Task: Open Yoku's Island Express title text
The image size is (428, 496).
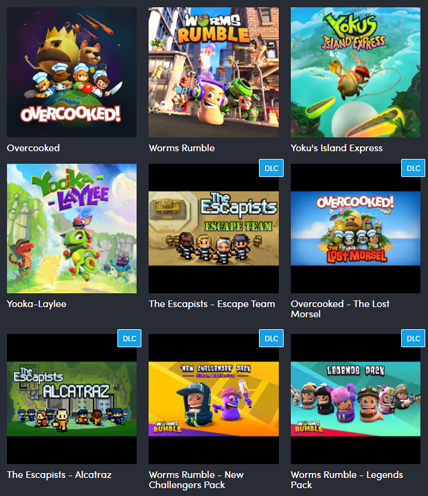Action: (x=337, y=148)
